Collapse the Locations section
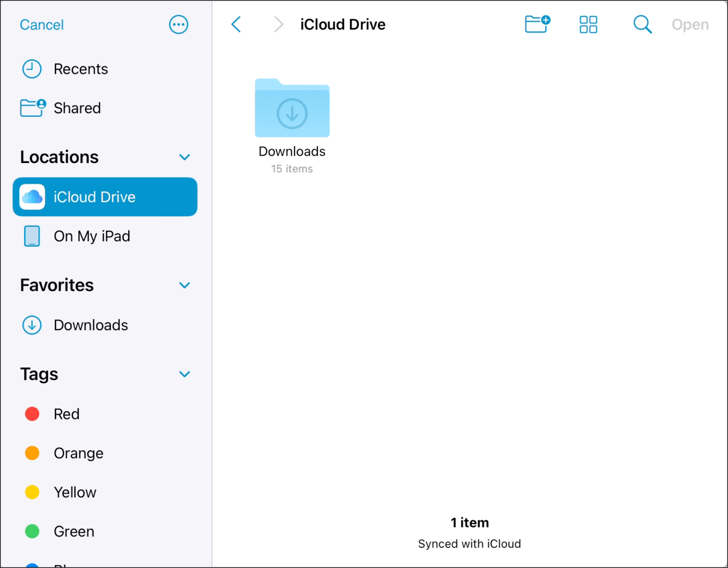This screenshot has height=568, width=728. point(185,157)
